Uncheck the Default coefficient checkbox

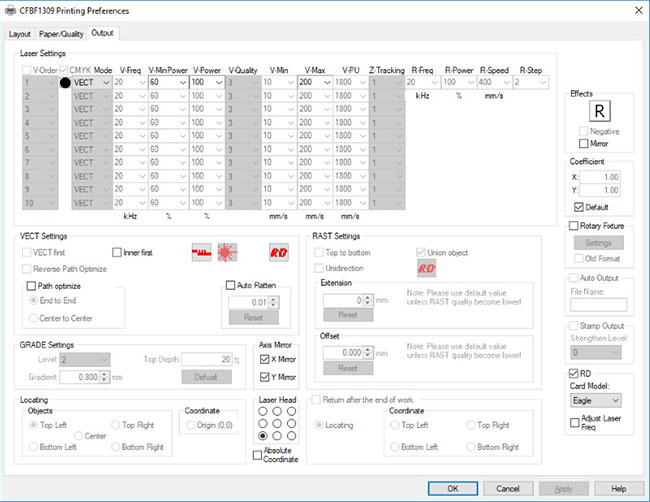pos(579,207)
